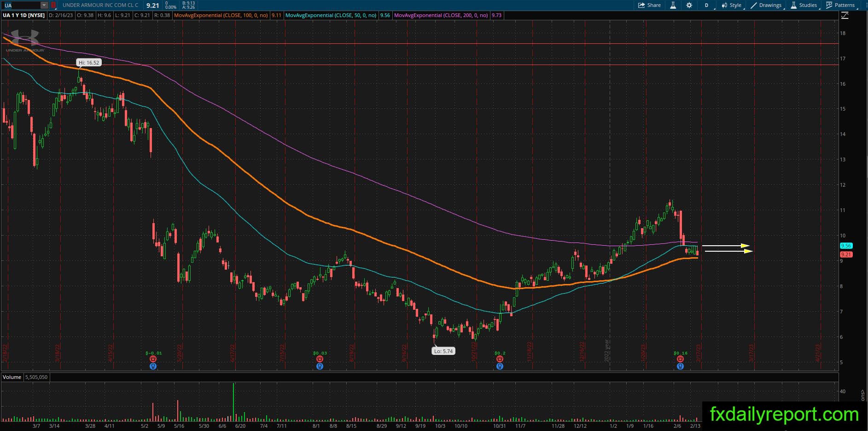Click the Lo: 5.74 price bubble
This screenshot has width=868, height=431.
[443, 351]
